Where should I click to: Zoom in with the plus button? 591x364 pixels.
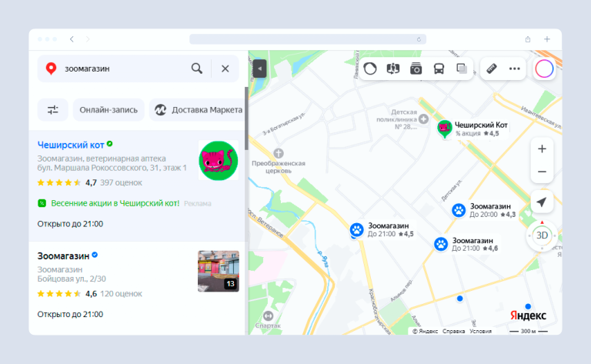[x=542, y=149]
